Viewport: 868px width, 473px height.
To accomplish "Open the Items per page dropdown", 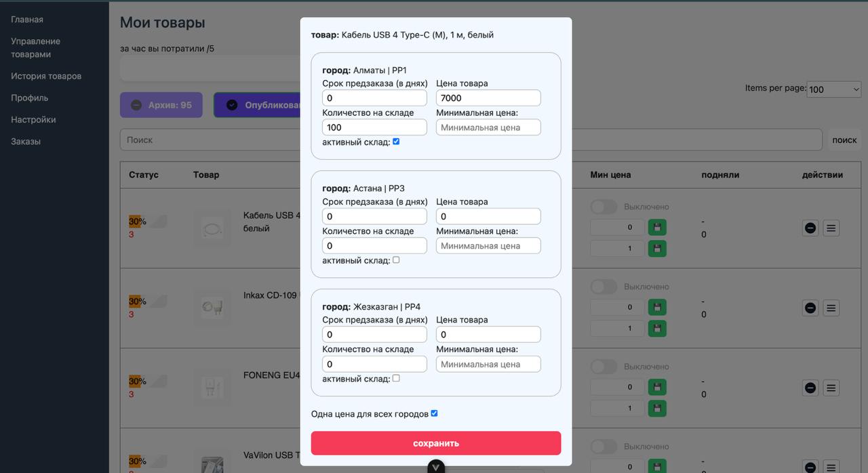I will point(833,89).
